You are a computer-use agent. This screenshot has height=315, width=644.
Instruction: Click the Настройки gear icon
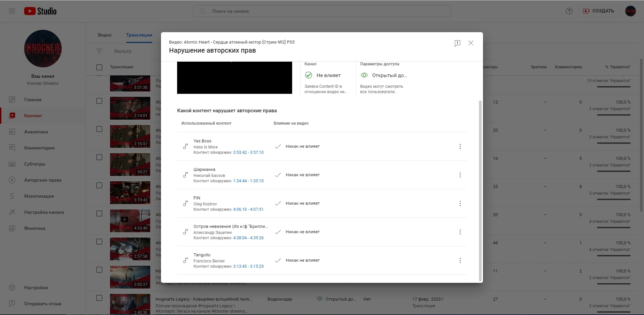click(x=12, y=288)
